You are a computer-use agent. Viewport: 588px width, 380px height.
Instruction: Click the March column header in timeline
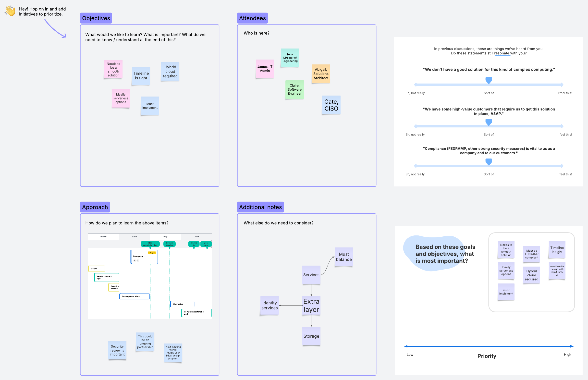pos(103,236)
